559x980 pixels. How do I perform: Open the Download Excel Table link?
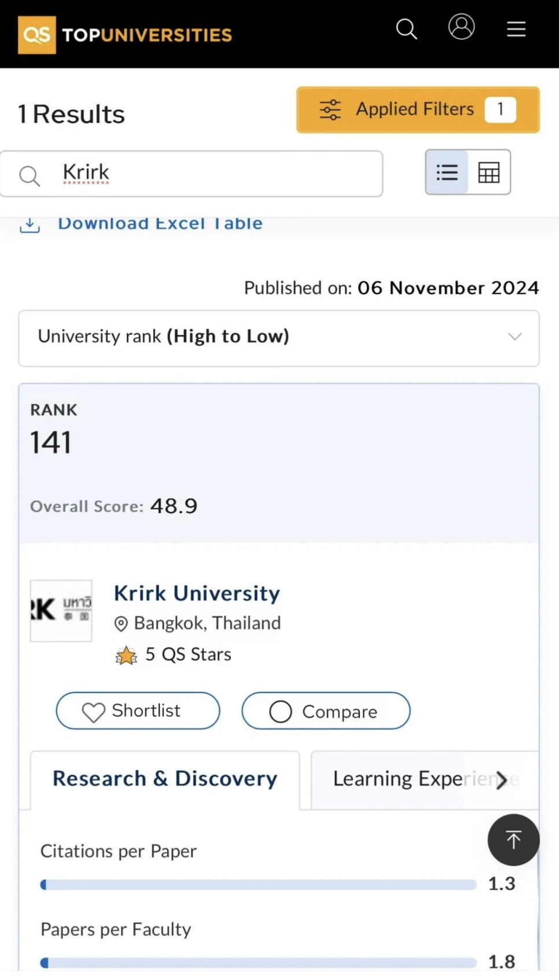pos(160,223)
